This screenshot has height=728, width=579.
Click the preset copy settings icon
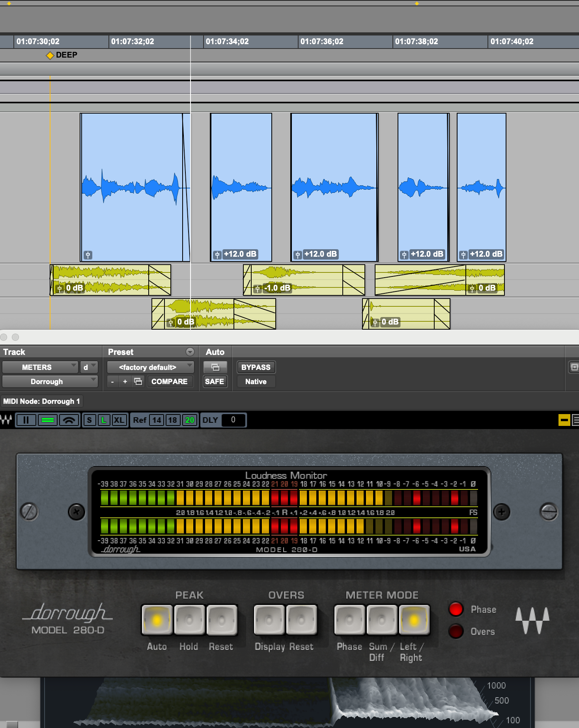[138, 381]
